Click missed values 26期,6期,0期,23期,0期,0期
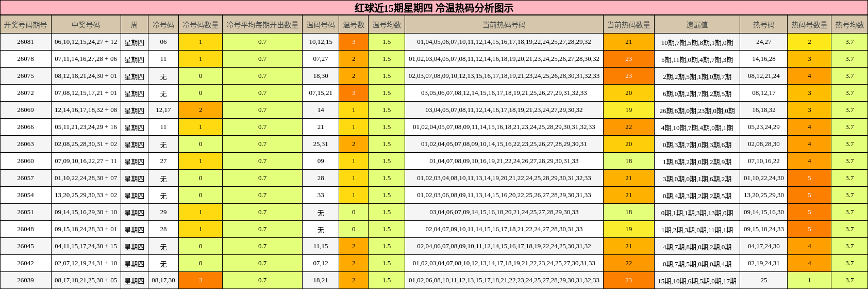Image resolution: width=868 pixels, height=289 pixels. 697,110
